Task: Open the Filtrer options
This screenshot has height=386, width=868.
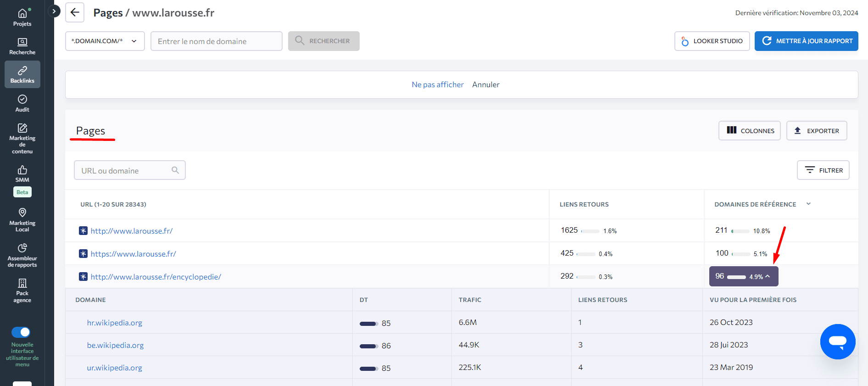Action: tap(823, 170)
